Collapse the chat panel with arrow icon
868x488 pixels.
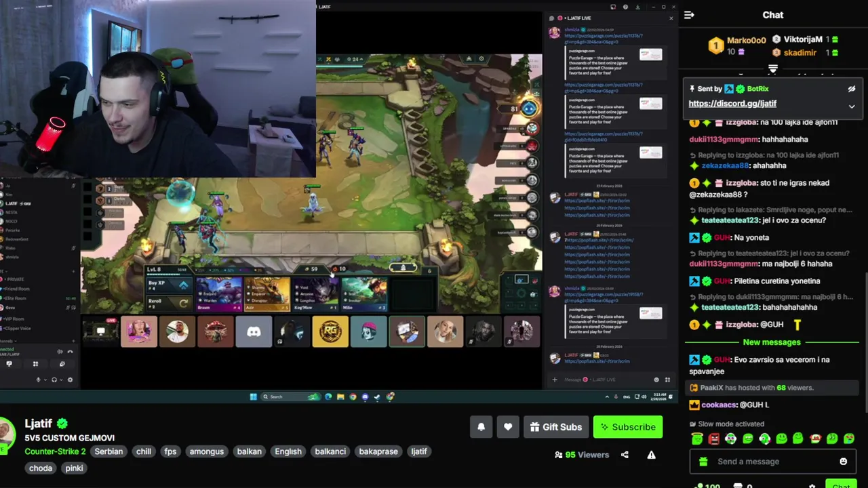coord(689,15)
